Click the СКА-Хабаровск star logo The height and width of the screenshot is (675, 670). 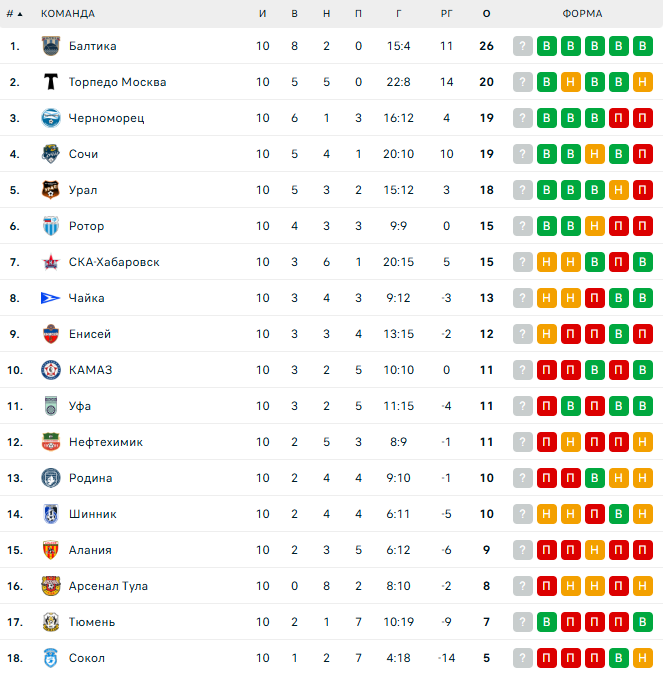[x=51, y=262]
